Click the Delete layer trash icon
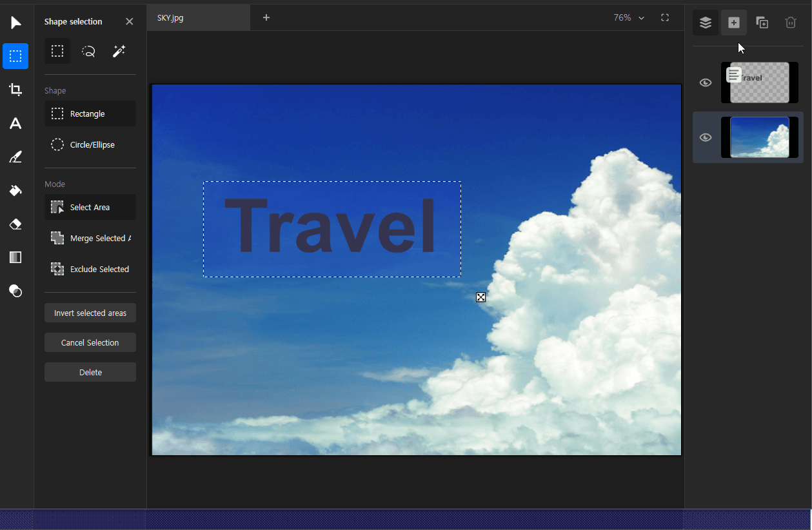 [x=790, y=23]
